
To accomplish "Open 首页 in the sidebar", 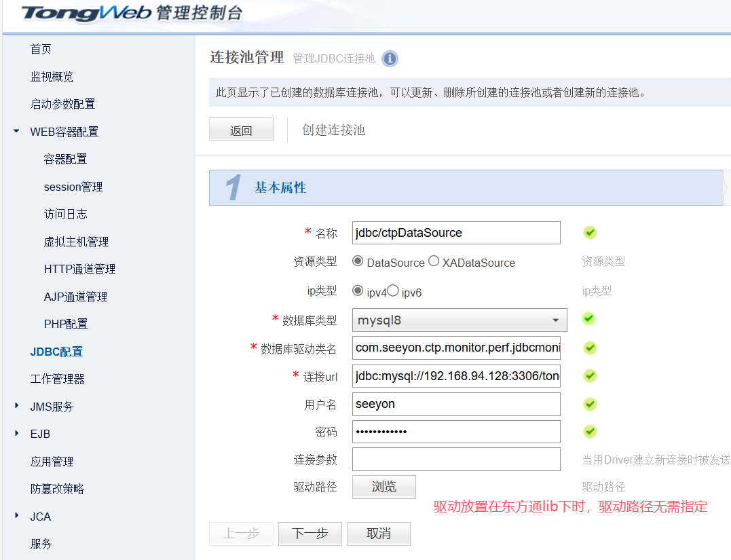I will tap(41, 49).
